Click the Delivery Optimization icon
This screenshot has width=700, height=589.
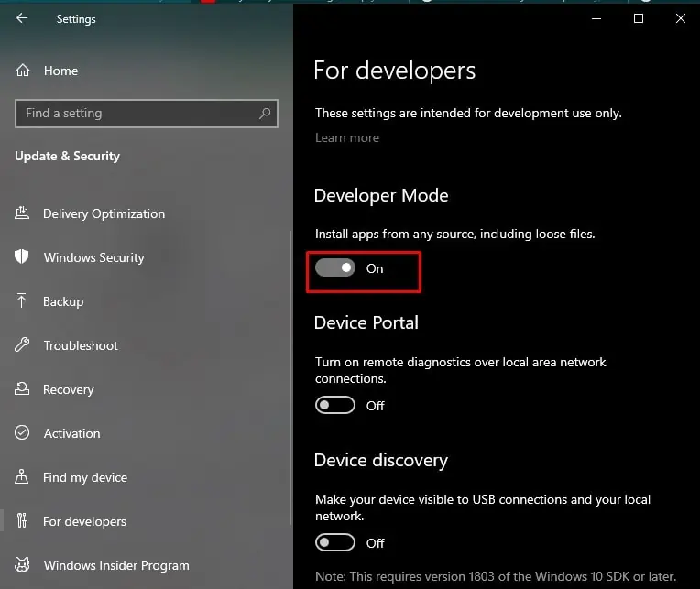(x=22, y=213)
